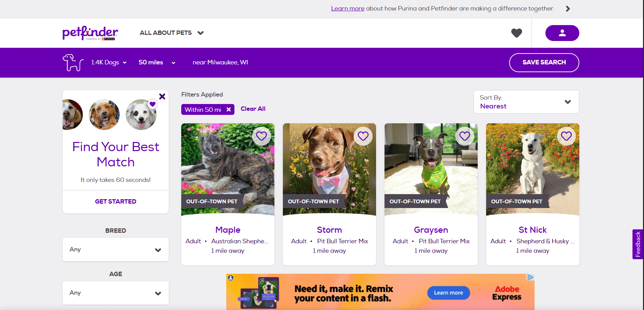Favorite Storm with the heart toggle
Image resolution: width=644 pixels, height=310 pixels.
[363, 136]
